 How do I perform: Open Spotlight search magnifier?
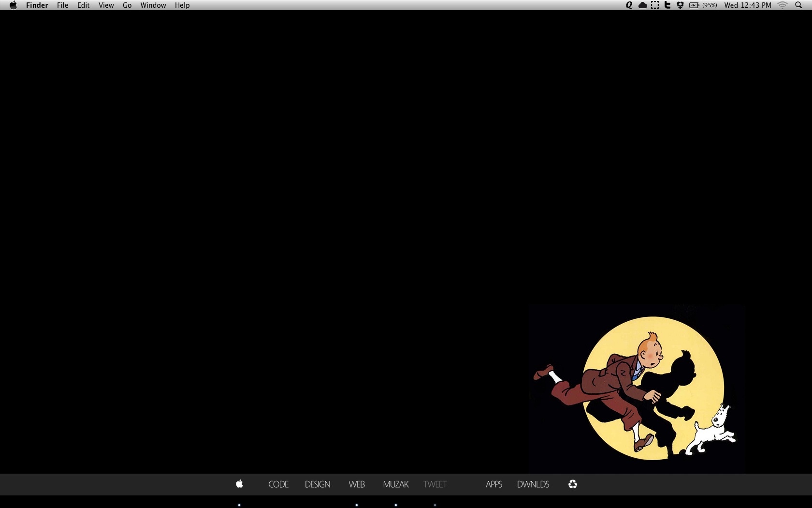(798, 5)
